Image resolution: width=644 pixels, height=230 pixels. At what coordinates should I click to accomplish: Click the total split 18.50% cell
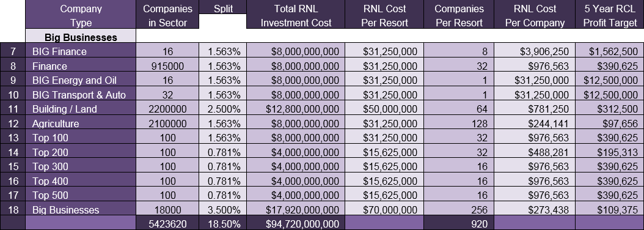(222, 223)
